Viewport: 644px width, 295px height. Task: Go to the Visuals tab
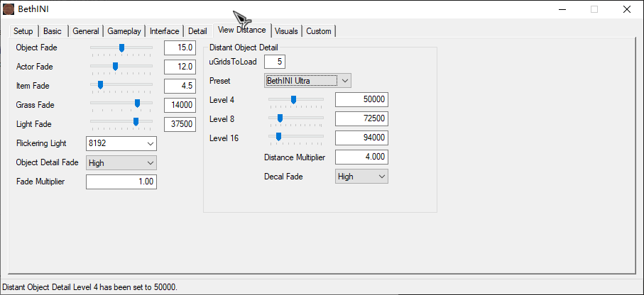point(286,31)
